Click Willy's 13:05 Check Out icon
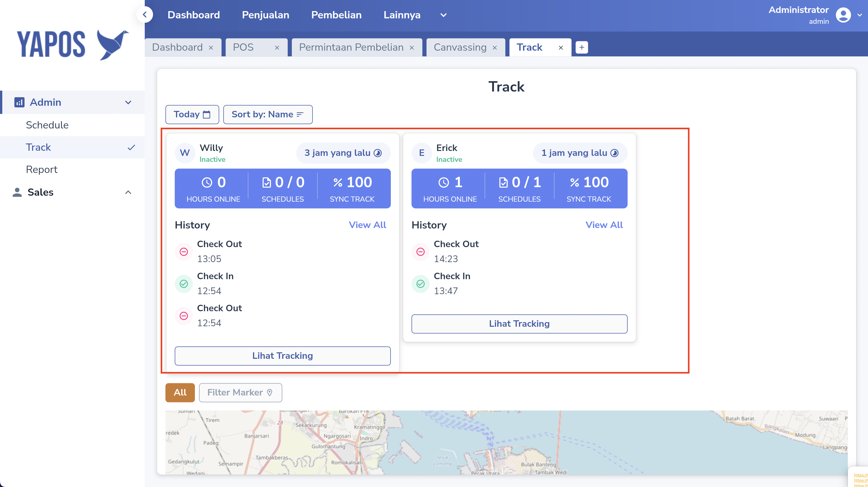Screen dimensions: 868x487 tap(184, 252)
